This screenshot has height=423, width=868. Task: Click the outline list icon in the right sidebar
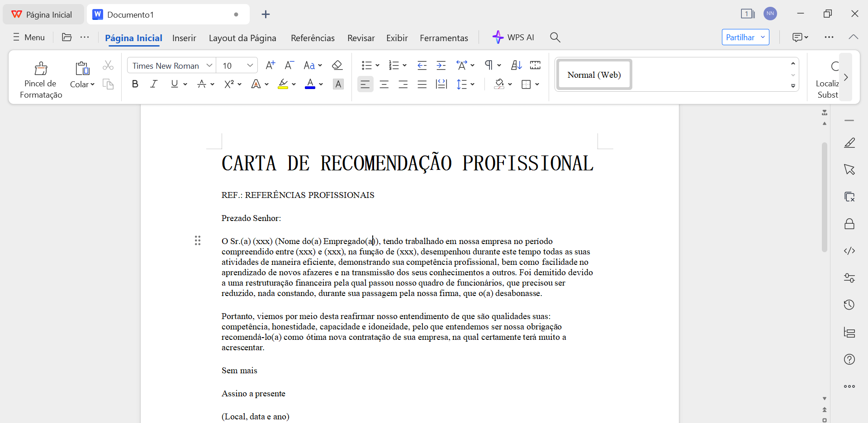point(849,333)
